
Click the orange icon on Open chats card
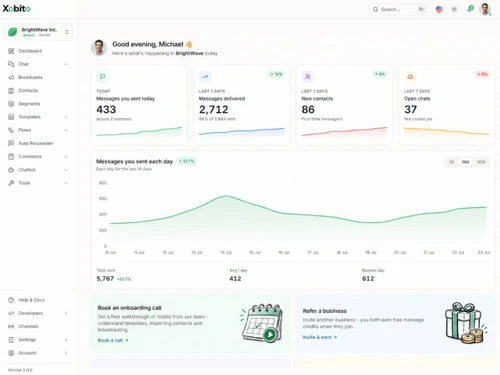coord(410,77)
